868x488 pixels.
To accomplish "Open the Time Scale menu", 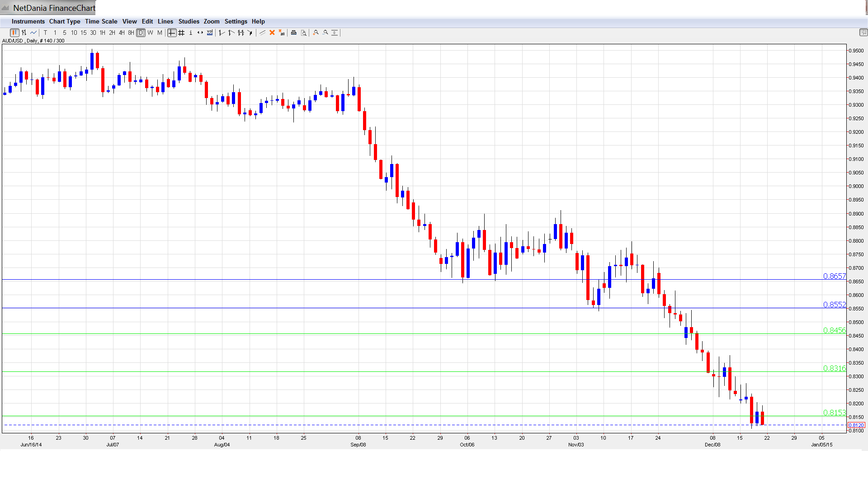I will click(101, 21).
